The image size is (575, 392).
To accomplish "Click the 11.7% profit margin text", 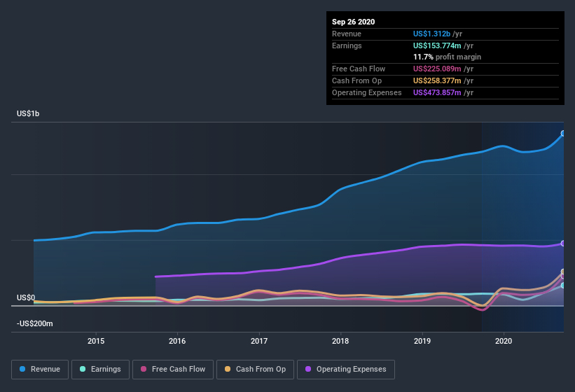I will 447,57.
